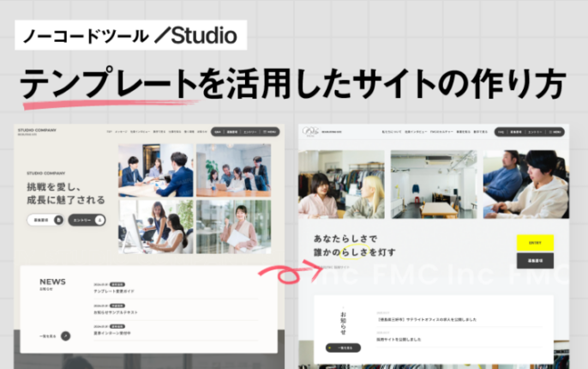Click headline 挑戦を愛し、成長に魅了される
Image resolution: width=588 pixels, height=369 pixels.
coord(66,193)
